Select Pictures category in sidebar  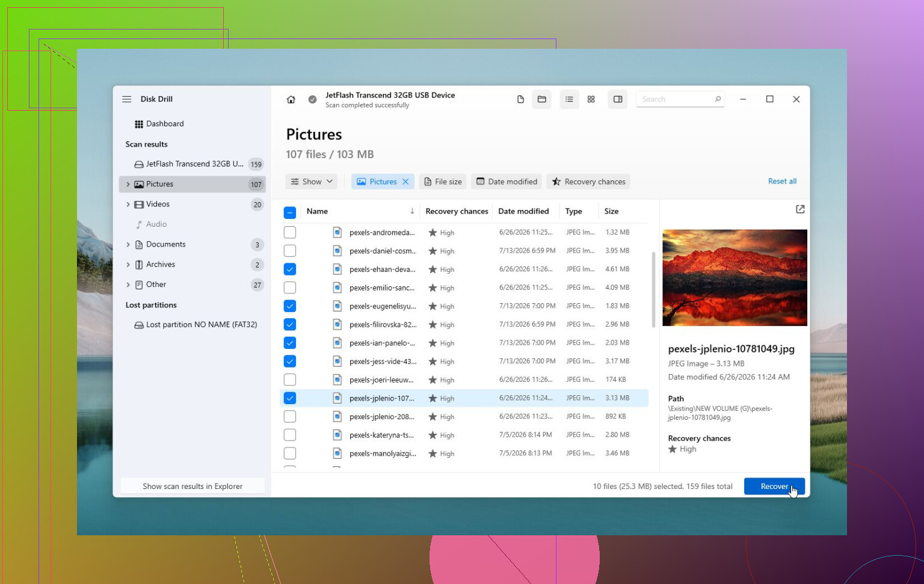(x=192, y=184)
